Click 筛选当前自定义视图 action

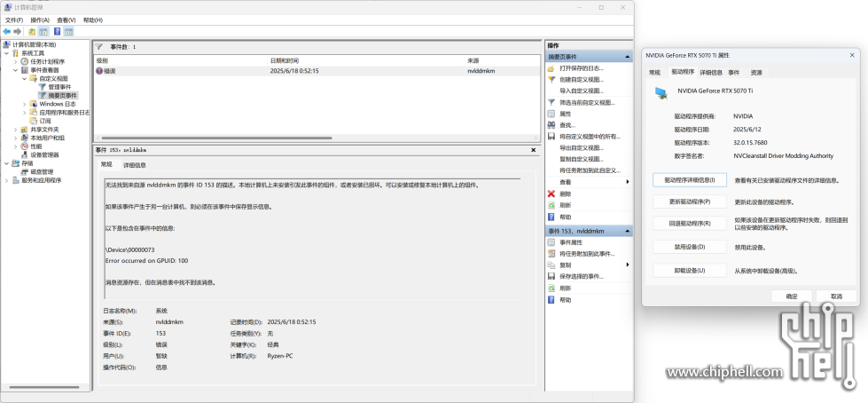[587, 103]
